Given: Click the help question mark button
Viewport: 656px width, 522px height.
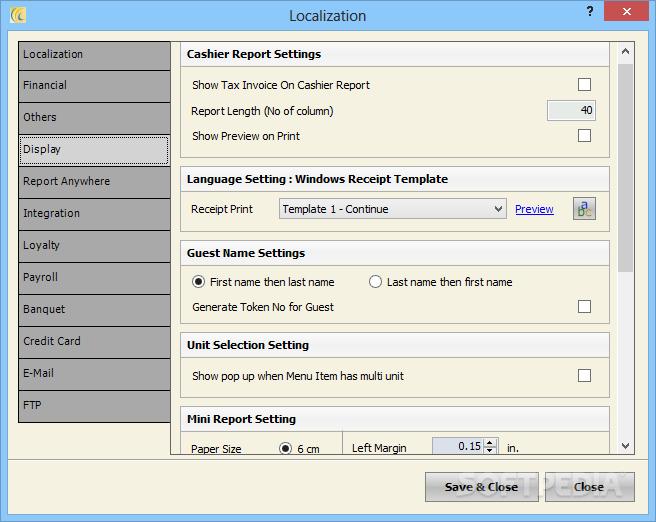Looking at the screenshot, I should (590, 11).
